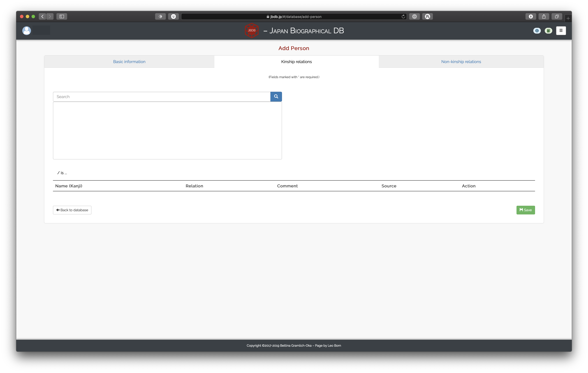Click the Action column header
The image size is (588, 373).
click(x=469, y=186)
